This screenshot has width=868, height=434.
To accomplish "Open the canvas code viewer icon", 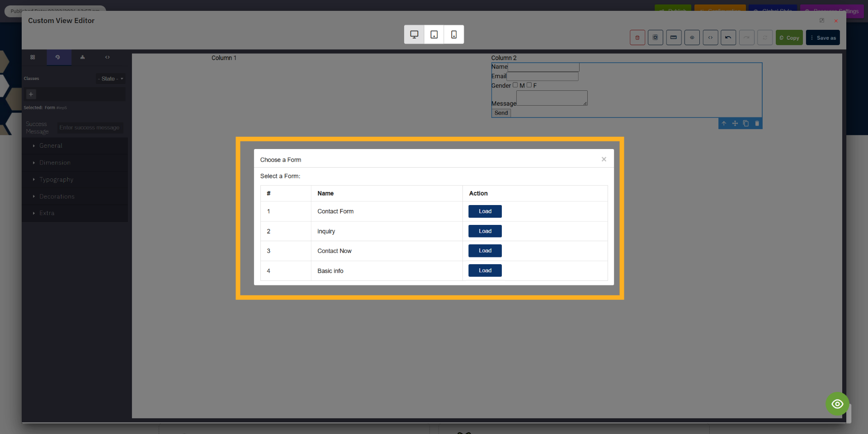I will pos(710,37).
